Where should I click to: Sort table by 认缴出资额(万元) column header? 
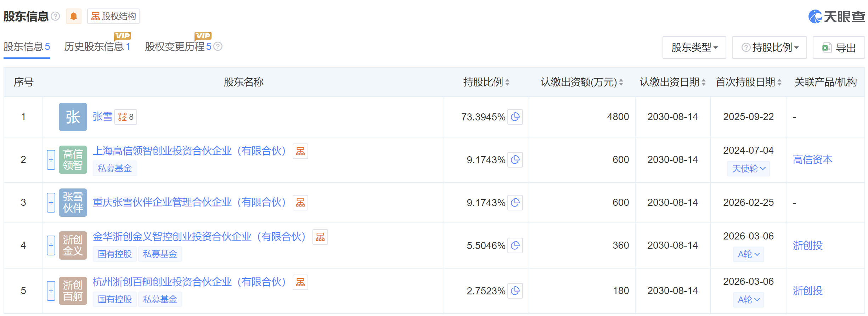point(582,82)
